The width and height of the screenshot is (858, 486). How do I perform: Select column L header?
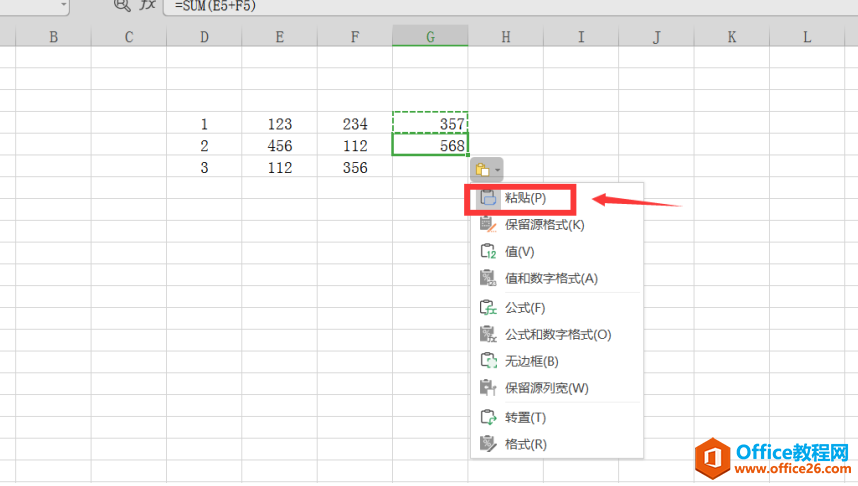[x=807, y=37]
